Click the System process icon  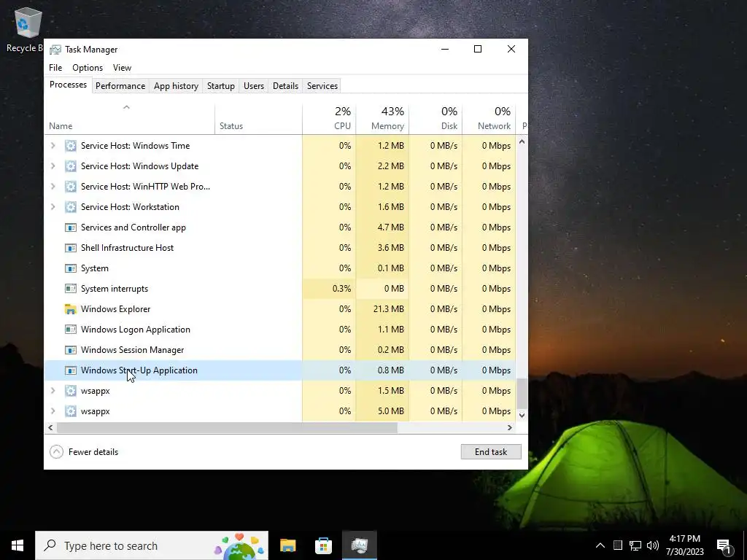[x=71, y=268]
